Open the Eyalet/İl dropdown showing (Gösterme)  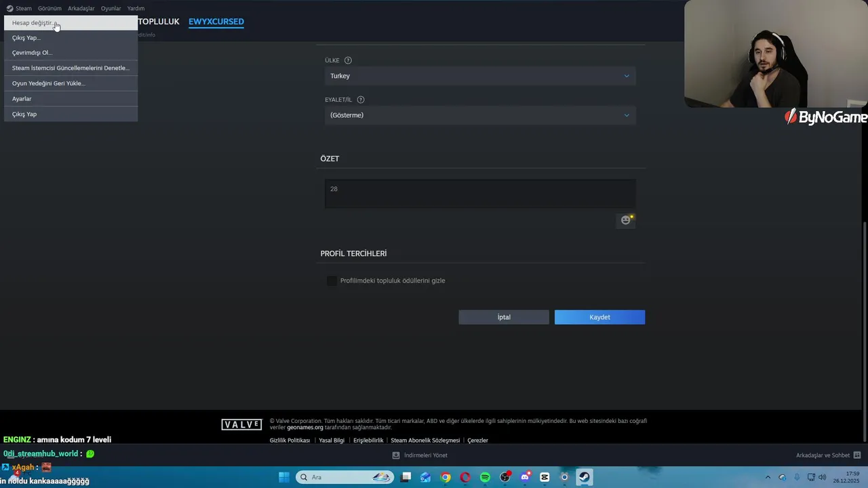click(480, 115)
